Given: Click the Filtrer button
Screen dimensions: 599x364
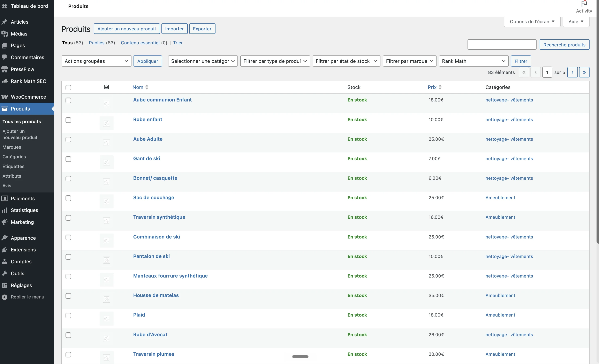Looking at the screenshot, I should (x=521, y=61).
